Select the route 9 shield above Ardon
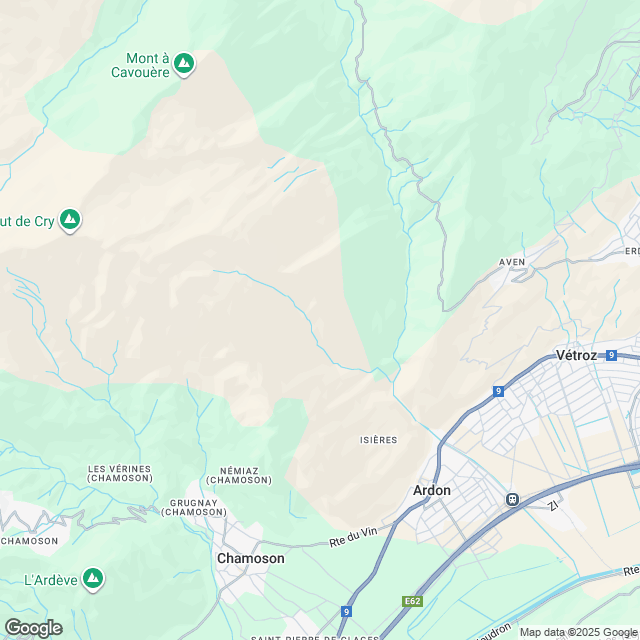This screenshot has height=640, width=640. coord(498,391)
